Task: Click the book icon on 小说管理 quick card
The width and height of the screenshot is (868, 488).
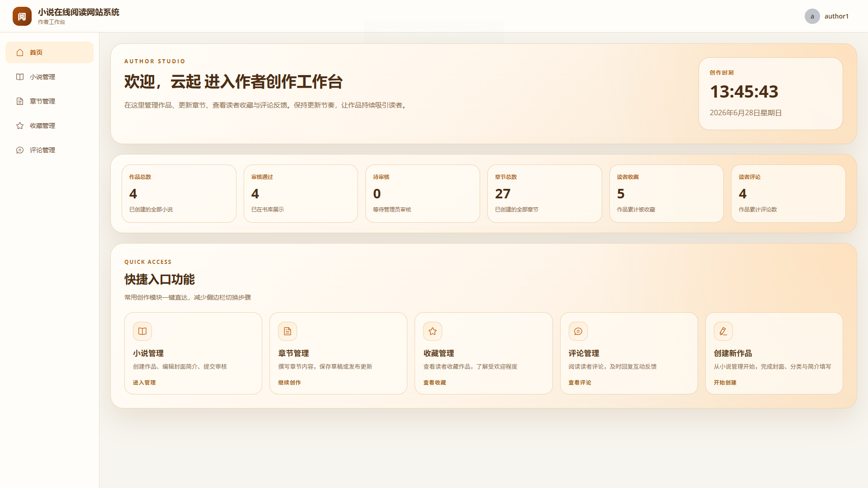Action: 142,331
